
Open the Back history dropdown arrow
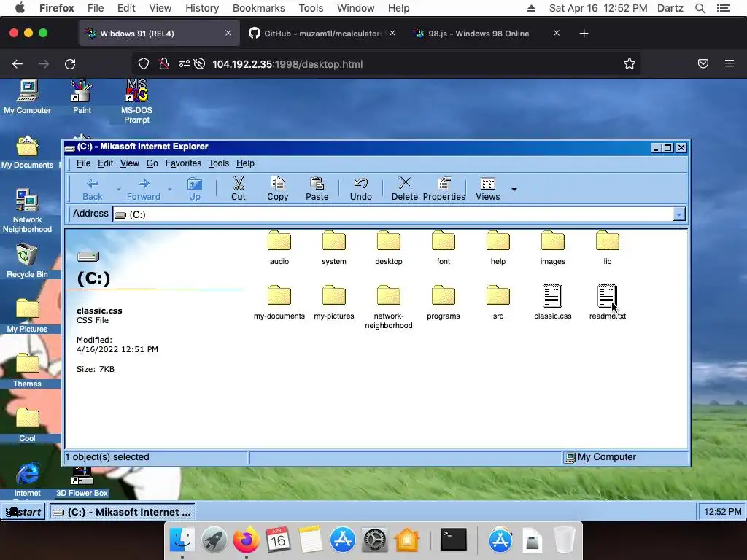click(119, 190)
